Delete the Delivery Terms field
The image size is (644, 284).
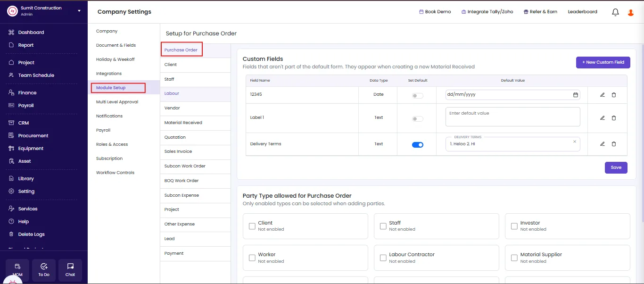(613, 144)
